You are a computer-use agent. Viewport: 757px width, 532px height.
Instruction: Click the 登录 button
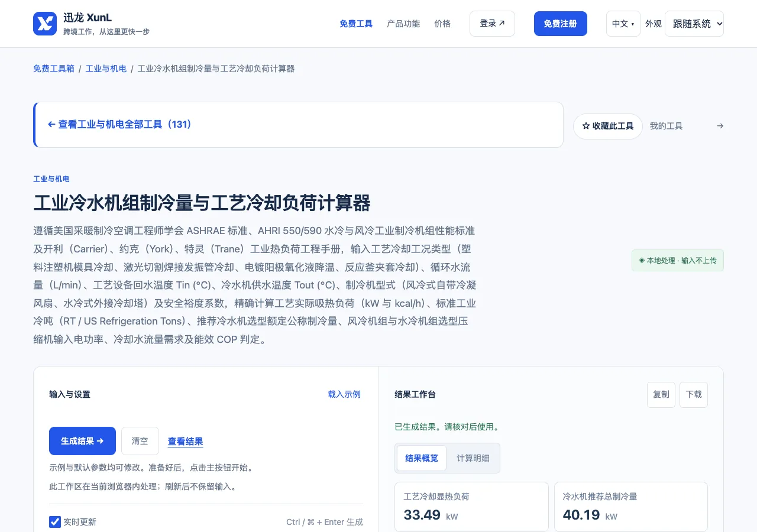click(x=492, y=24)
